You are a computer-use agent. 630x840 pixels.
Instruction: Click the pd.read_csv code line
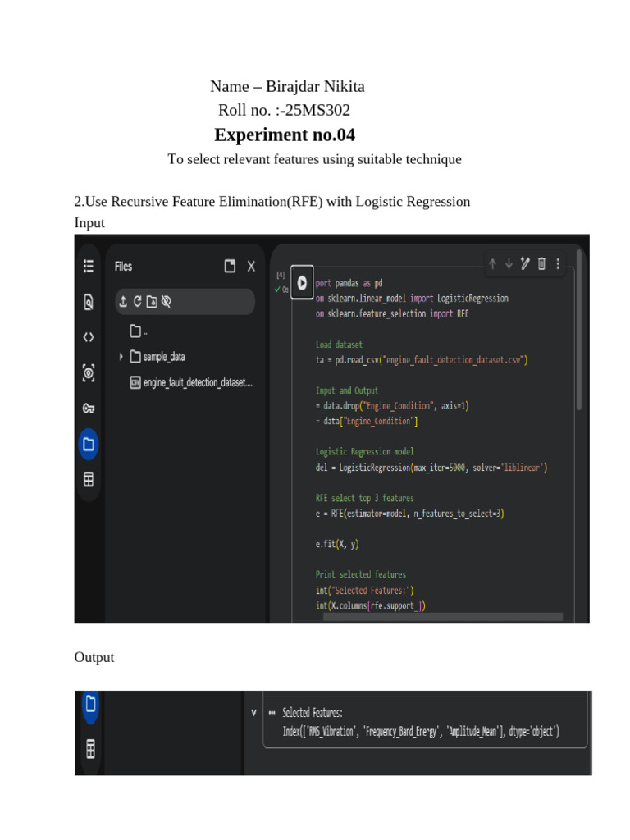coord(422,360)
